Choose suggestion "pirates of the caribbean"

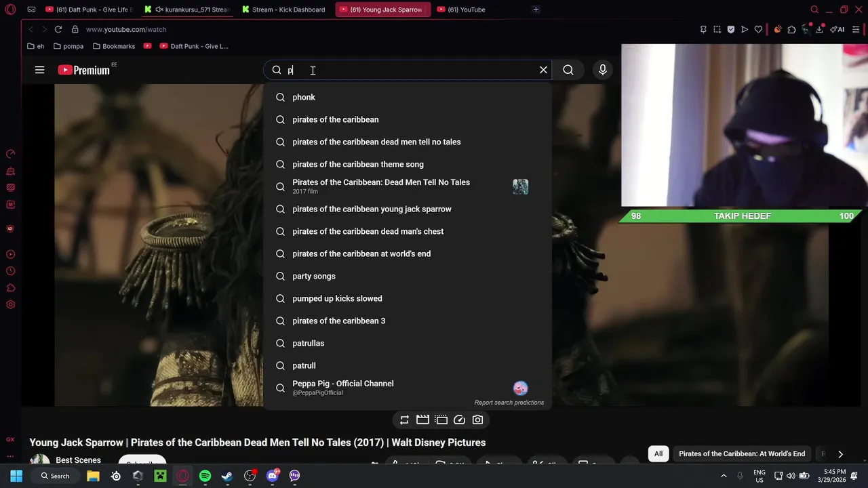click(407, 119)
